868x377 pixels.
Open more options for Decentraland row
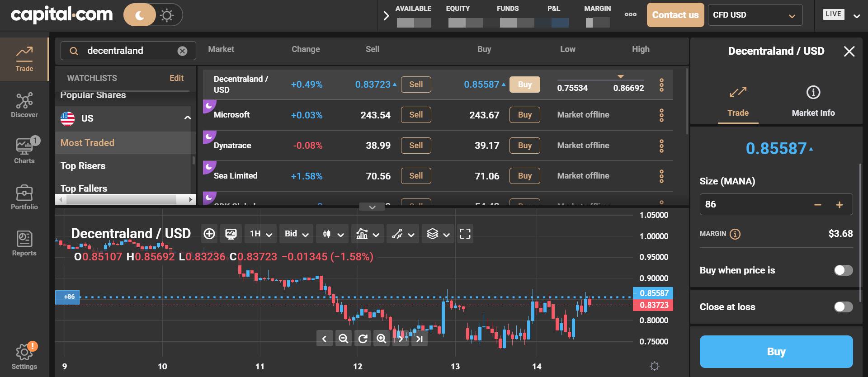pyautogui.click(x=661, y=85)
